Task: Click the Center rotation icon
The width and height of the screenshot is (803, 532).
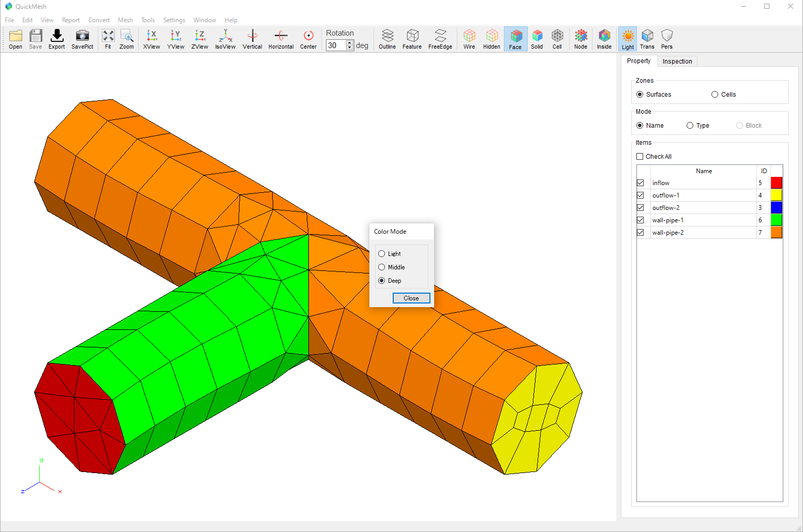Action: [x=308, y=39]
